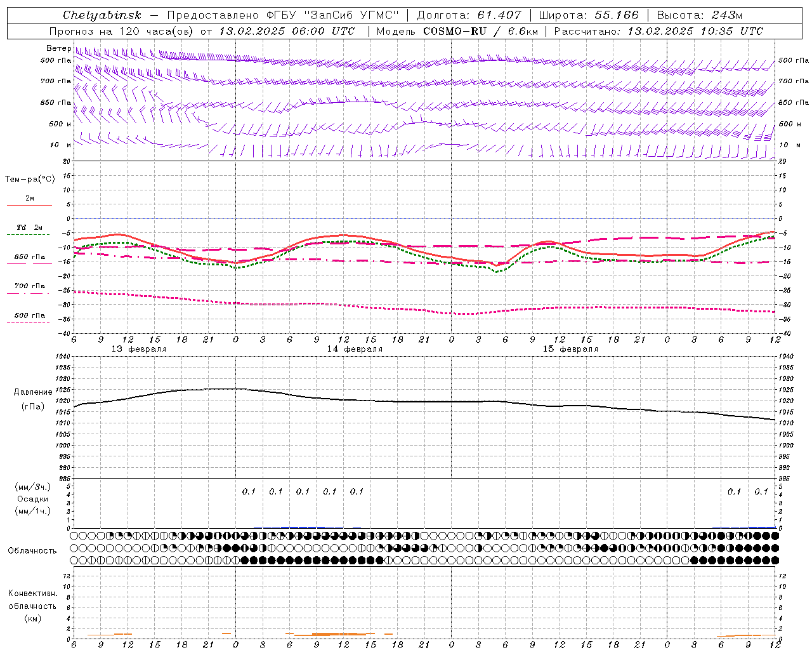
Task: Click the 'Тем-ра(°C)' temperature panel label
Action: tap(30, 180)
